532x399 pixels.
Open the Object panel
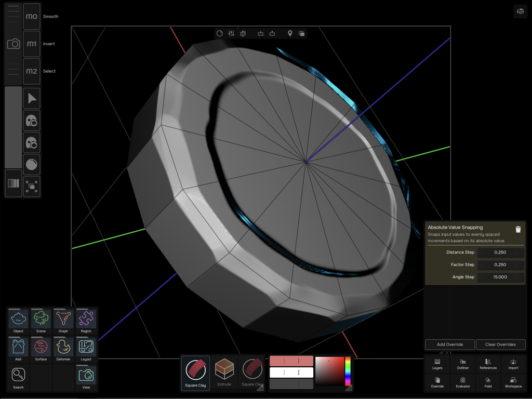tap(18, 321)
